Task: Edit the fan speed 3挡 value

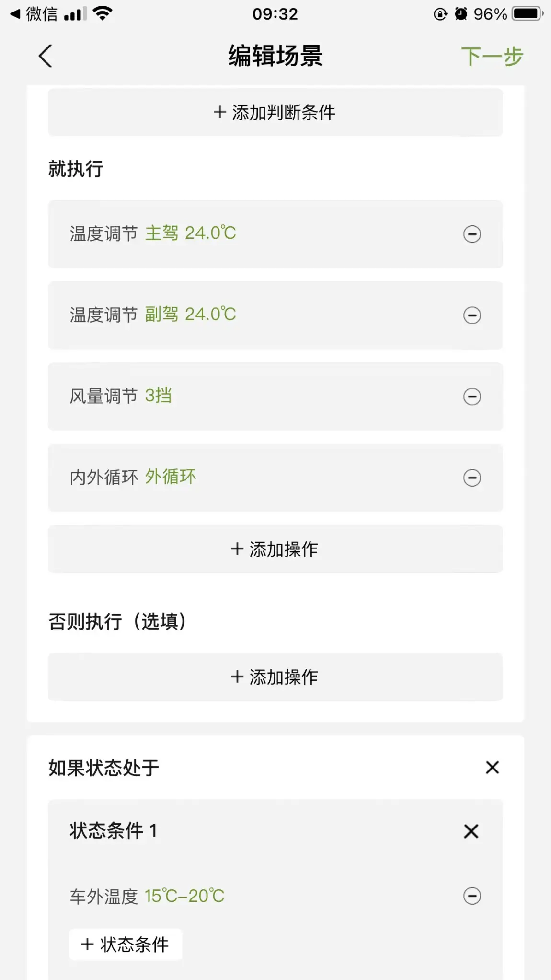Action: (158, 396)
